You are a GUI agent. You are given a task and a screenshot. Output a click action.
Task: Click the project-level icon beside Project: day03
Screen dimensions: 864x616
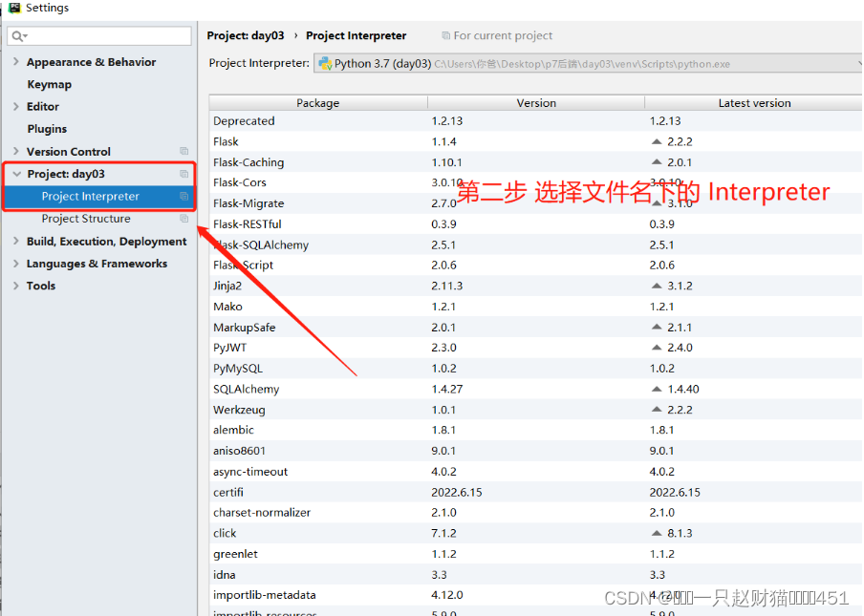pos(184,174)
